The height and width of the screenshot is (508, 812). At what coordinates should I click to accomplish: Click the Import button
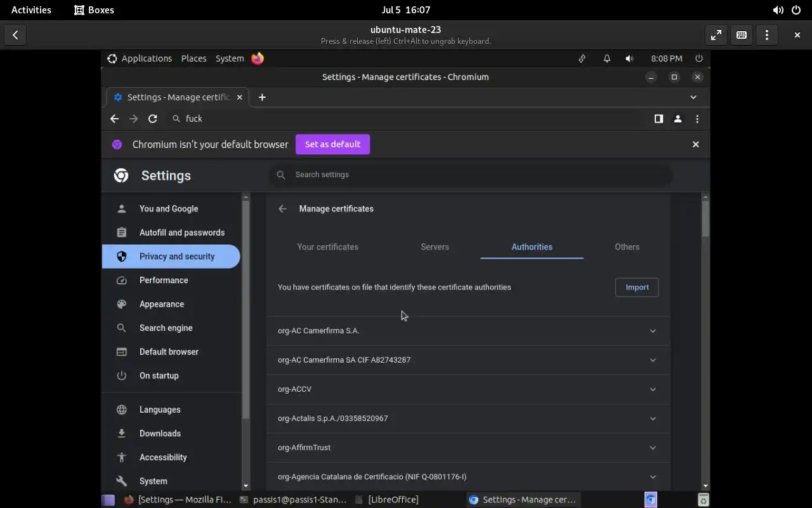(x=637, y=288)
